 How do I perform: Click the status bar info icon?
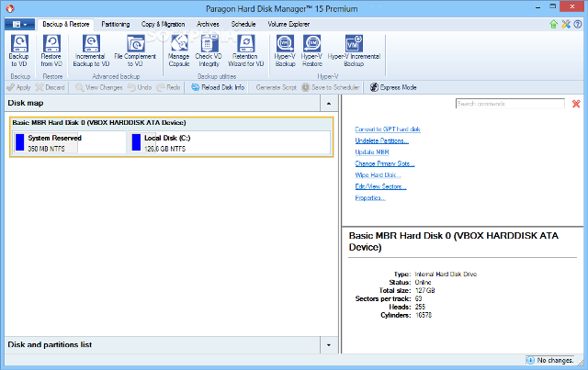[x=530, y=360]
